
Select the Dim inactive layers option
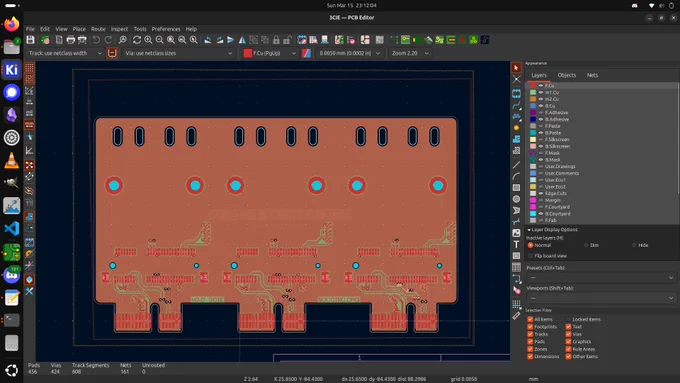[x=586, y=246]
